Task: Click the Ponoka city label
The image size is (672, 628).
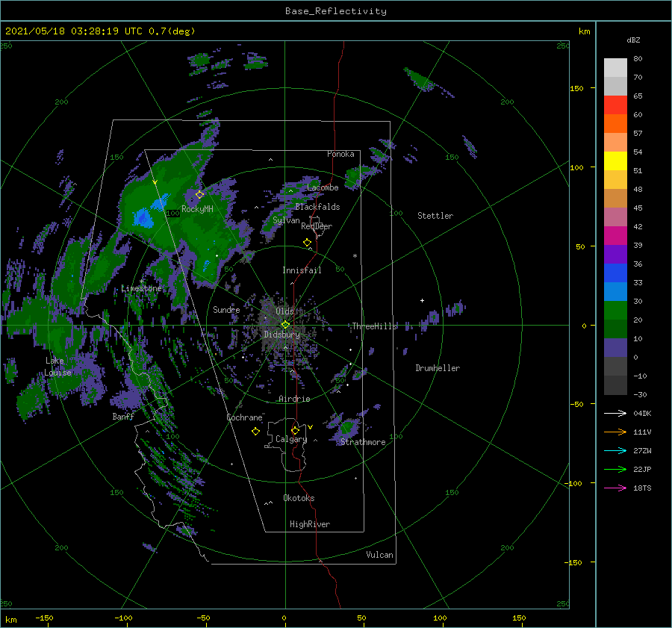Action: coord(340,154)
